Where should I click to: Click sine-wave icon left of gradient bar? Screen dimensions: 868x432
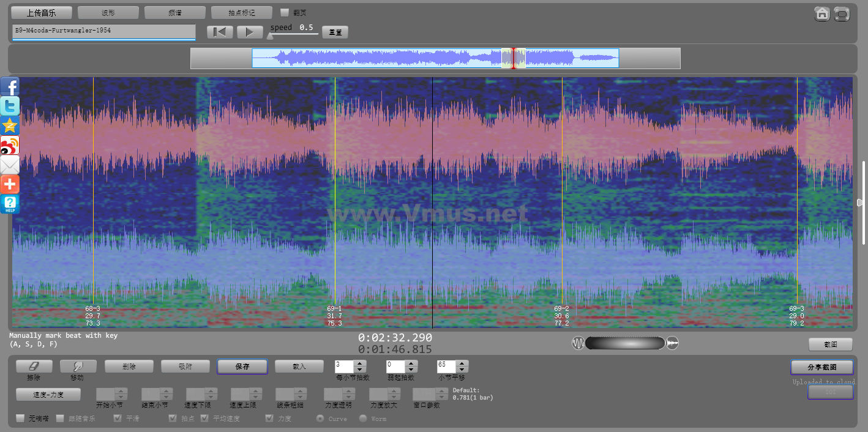tap(578, 343)
